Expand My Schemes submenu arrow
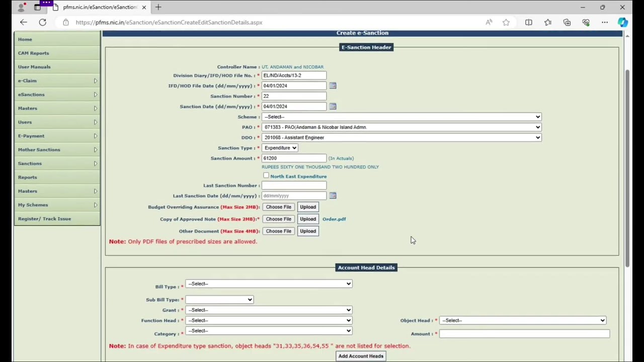644x362 pixels. tap(95, 205)
